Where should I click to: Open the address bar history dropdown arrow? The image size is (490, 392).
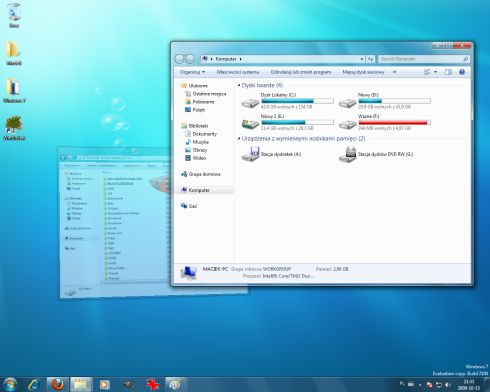coord(362,59)
